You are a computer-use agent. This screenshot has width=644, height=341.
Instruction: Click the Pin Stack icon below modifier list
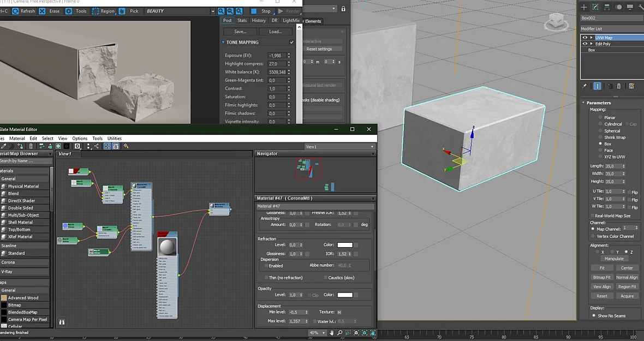pyautogui.click(x=585, y=86)
